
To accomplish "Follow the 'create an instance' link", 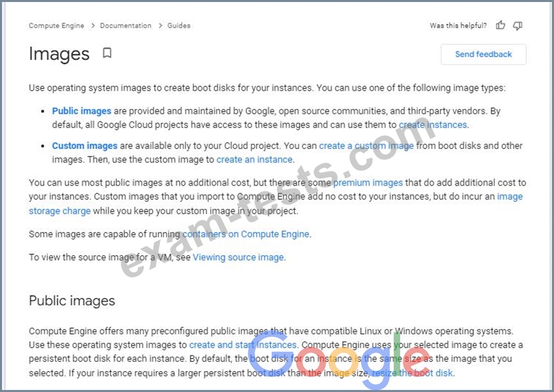I will (x=255, y=159).
